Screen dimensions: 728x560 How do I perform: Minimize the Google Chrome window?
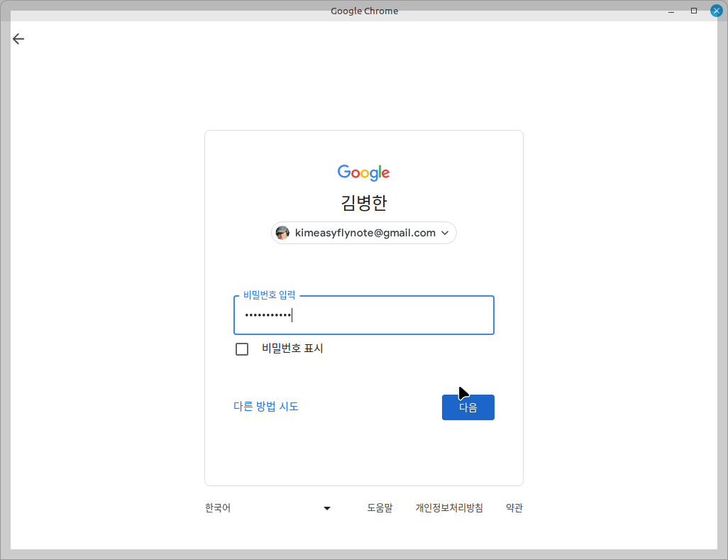click(671, 11)
